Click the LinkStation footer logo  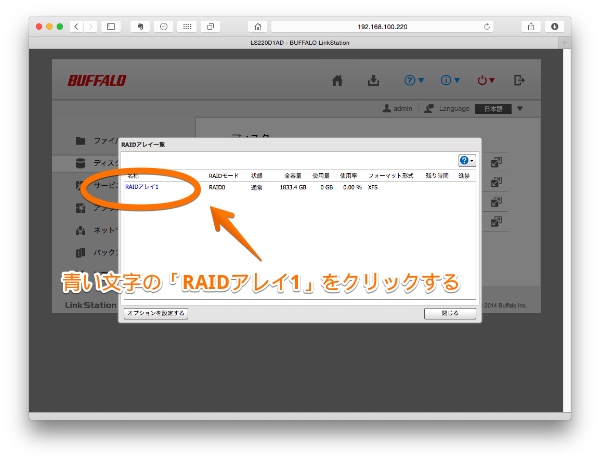pyautogui.click(x=91, y=305)
